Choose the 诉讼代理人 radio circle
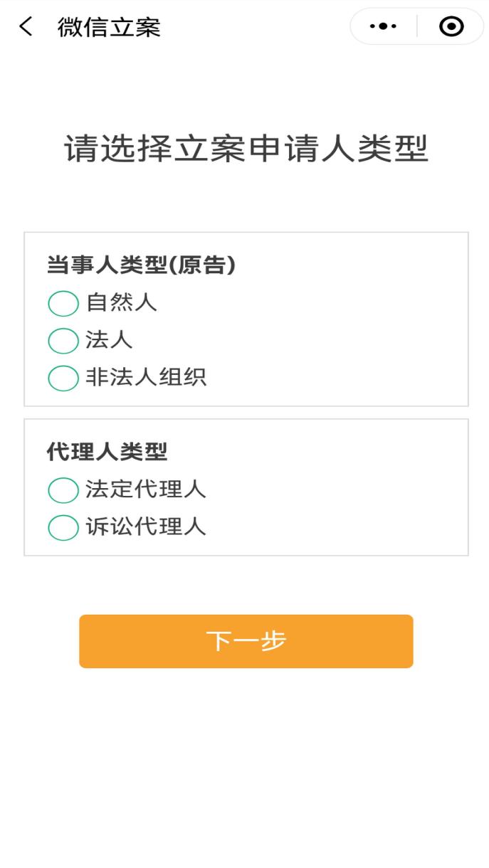The height and width of the screenshot is (868, 489). 63,527
